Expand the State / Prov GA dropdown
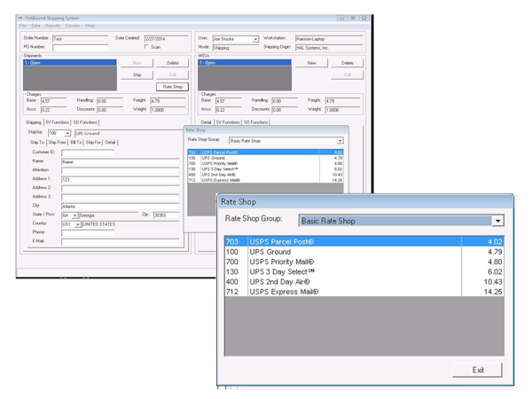This screenshot has width=532, height=399. click(75, 215)
